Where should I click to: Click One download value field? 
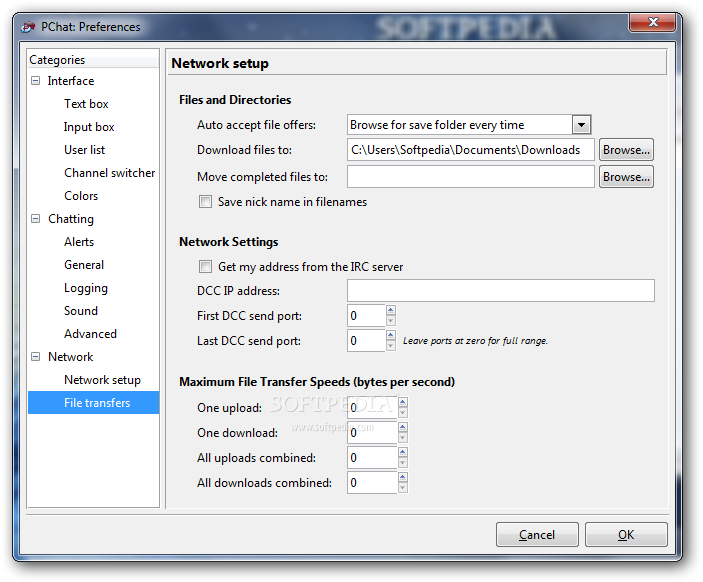coord(372,433)
